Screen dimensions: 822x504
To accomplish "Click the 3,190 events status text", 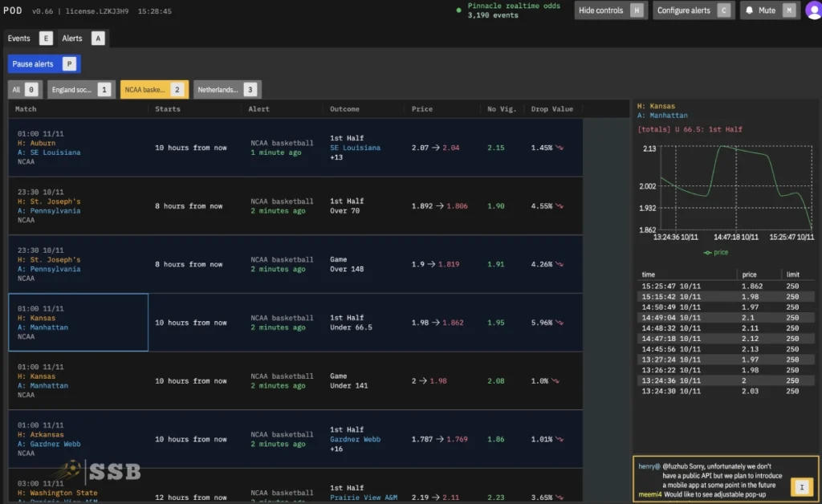I will point(493,15).
